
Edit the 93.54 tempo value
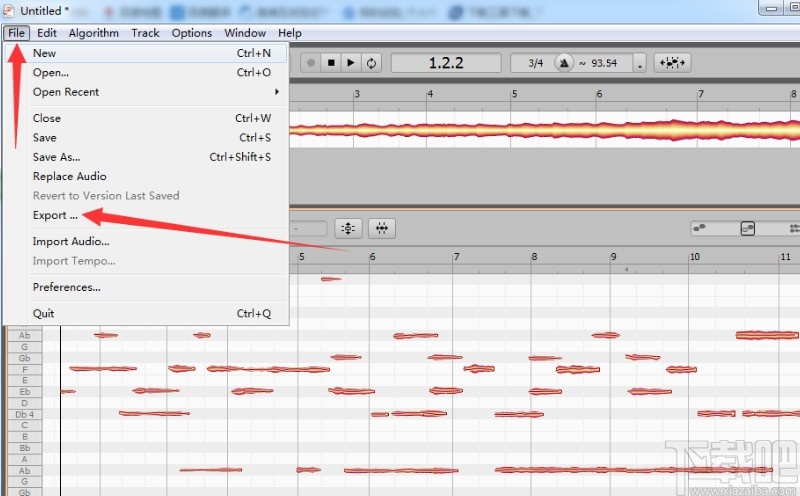point(604,63)
